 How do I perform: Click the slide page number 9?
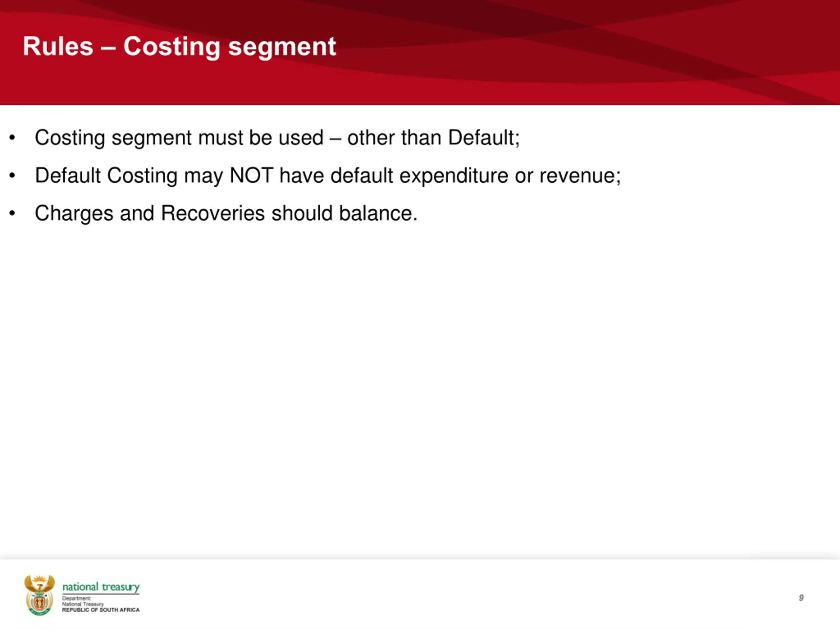(801, 598)
